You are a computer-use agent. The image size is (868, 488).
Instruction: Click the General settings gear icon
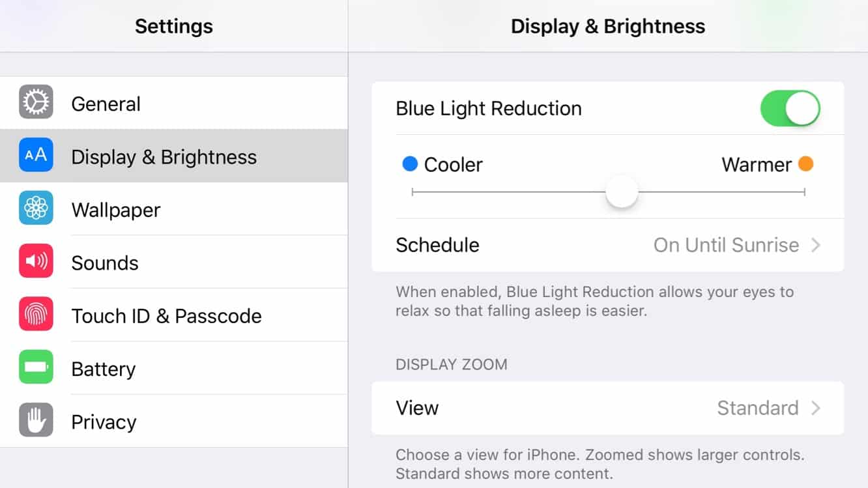36,103
